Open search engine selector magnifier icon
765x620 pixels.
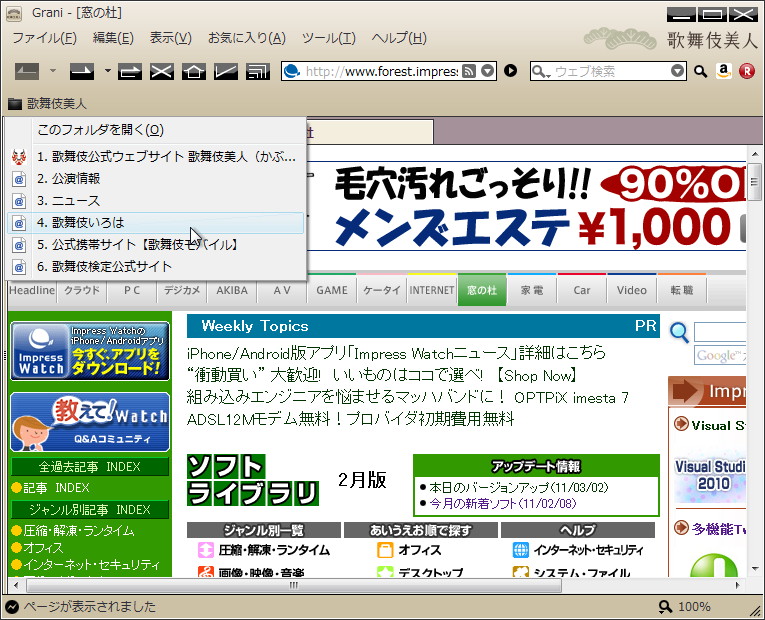541,72
